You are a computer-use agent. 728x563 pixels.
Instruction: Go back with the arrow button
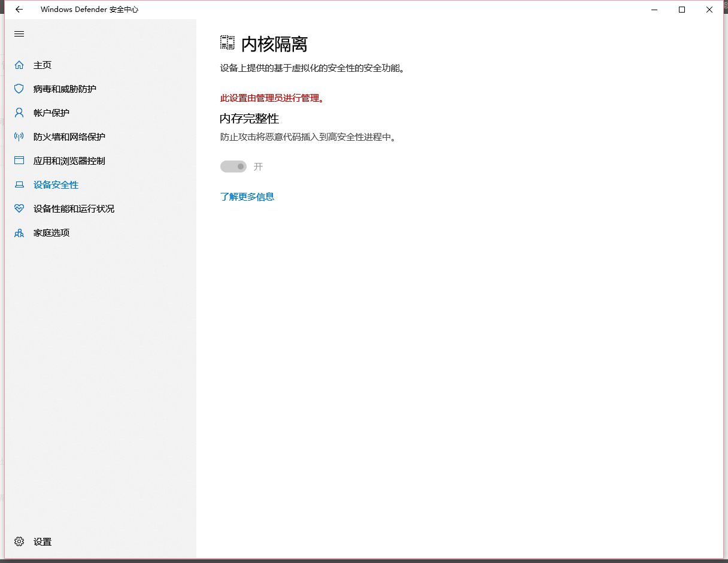click(x=19, y=10)
